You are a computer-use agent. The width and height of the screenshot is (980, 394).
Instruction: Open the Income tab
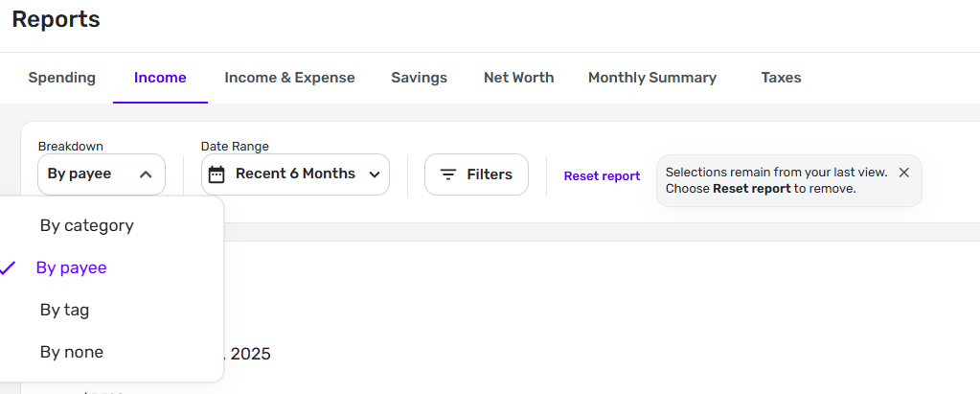coord(160,78)
